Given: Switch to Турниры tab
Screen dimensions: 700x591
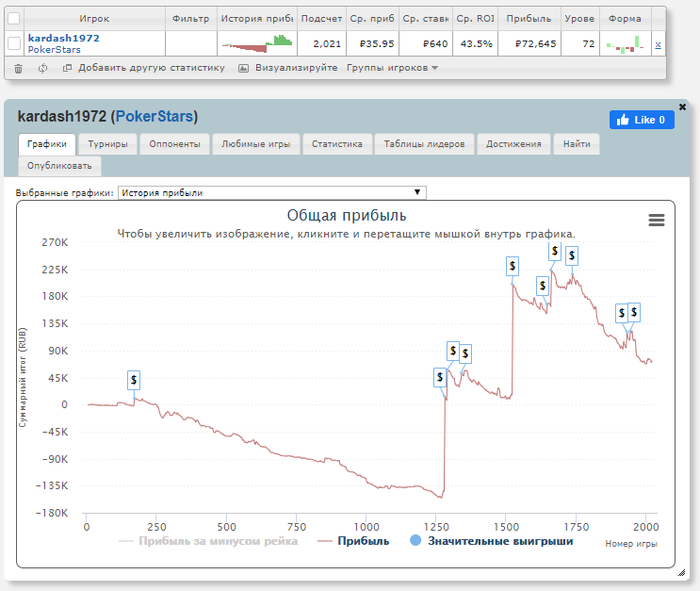Looking at the screenshot, I should click(x=108, y=144).
